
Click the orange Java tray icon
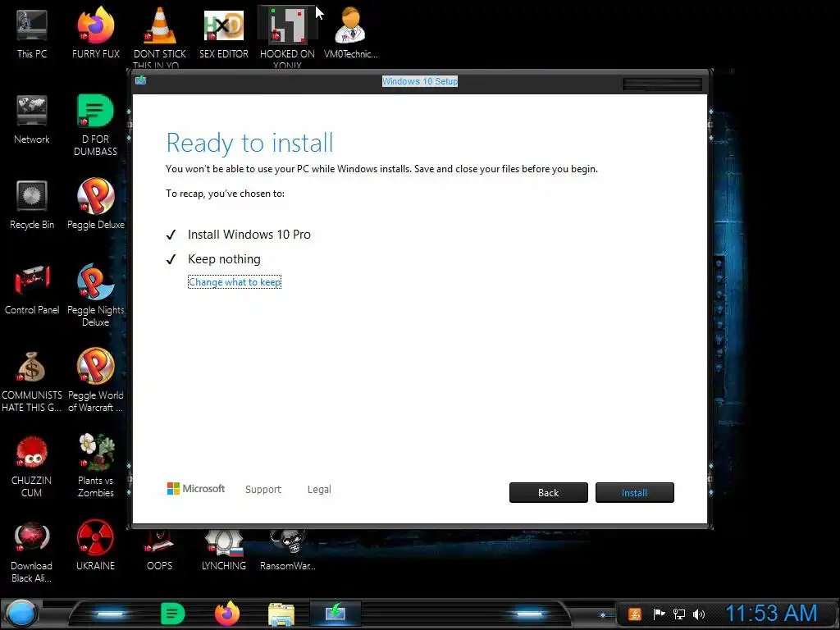coord(635,614)
